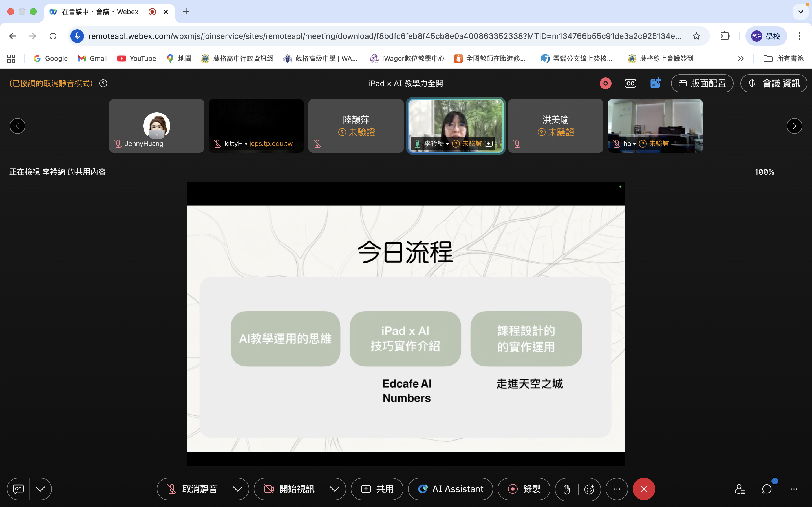Open the participants panel icon
This screenshot has height=507, width=812.
coord(740,489)
